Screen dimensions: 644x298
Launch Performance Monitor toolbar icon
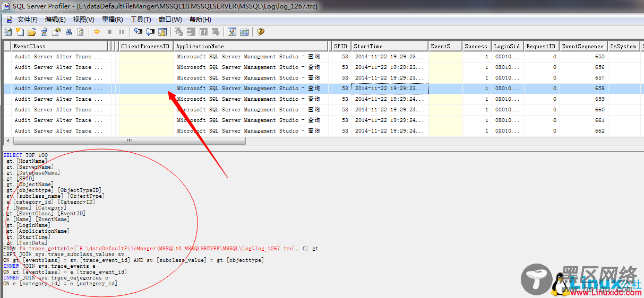click(244, 32)
